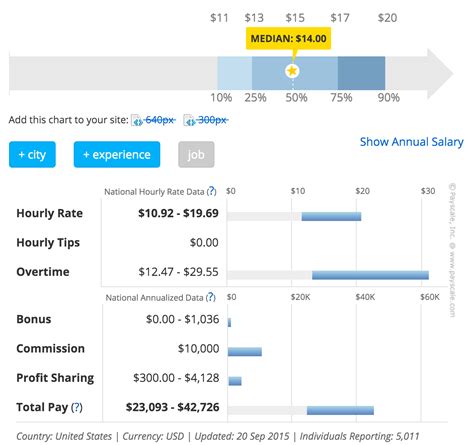
Task: Click the Commission bar in chart
Action: [x=245, y=351]
